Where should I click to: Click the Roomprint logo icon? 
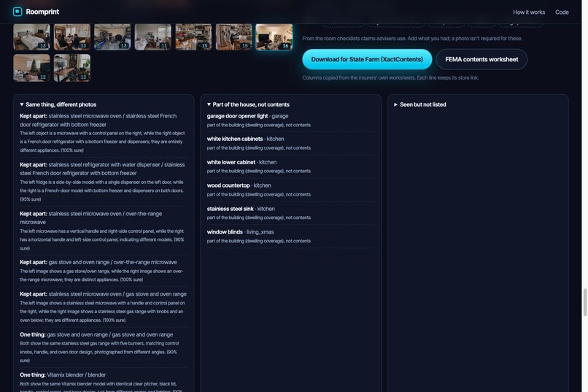[x=18, y=12]
